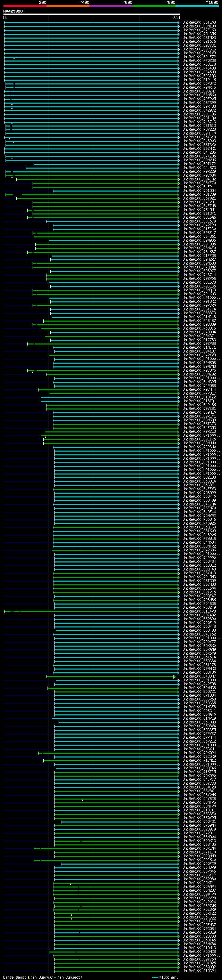The width and height of the screenshot is (222, 980).
Task: Open hit UniRef100_O02640
Action: (199, 860)
